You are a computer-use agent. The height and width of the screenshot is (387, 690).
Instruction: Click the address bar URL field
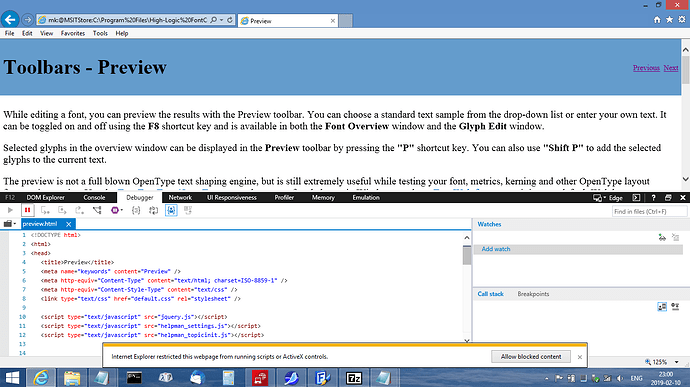(x=127, y=20)
